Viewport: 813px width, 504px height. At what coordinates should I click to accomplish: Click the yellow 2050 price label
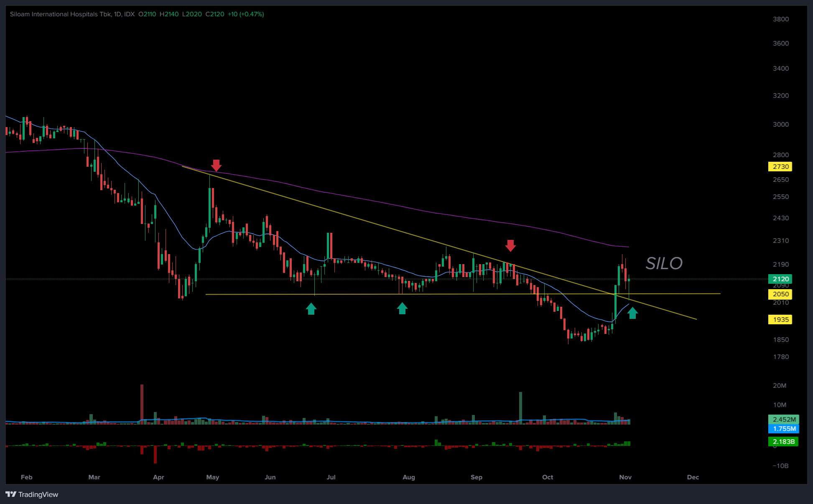tap(780, 294)
